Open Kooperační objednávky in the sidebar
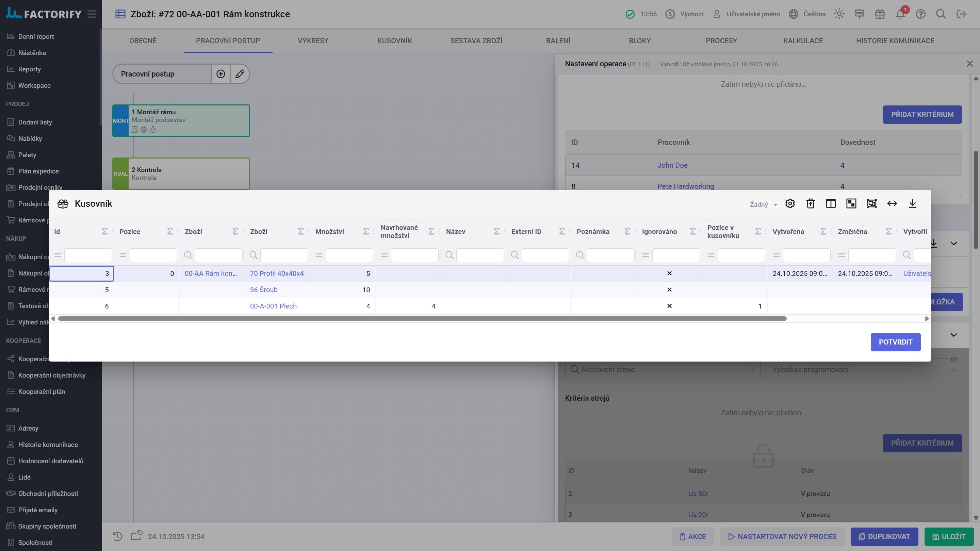Image resolution: width=980 pixels, height=551 pixels. (52, 375)
